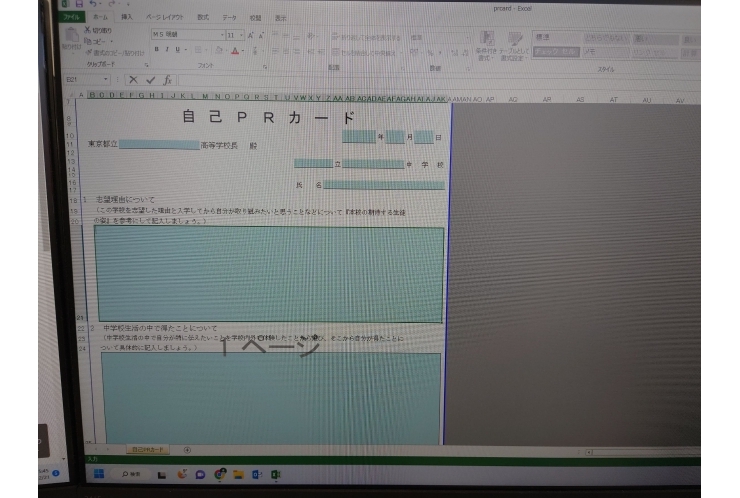Select the メモ cell style
The height and width of the screenshot is (498, 740).
click(x=606, y=52)
